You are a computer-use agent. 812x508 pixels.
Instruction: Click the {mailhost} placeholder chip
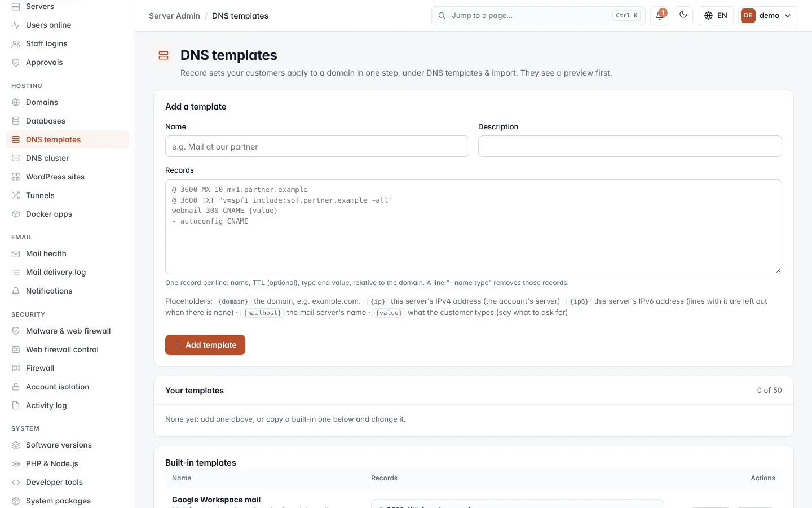(x=263, y=313)
